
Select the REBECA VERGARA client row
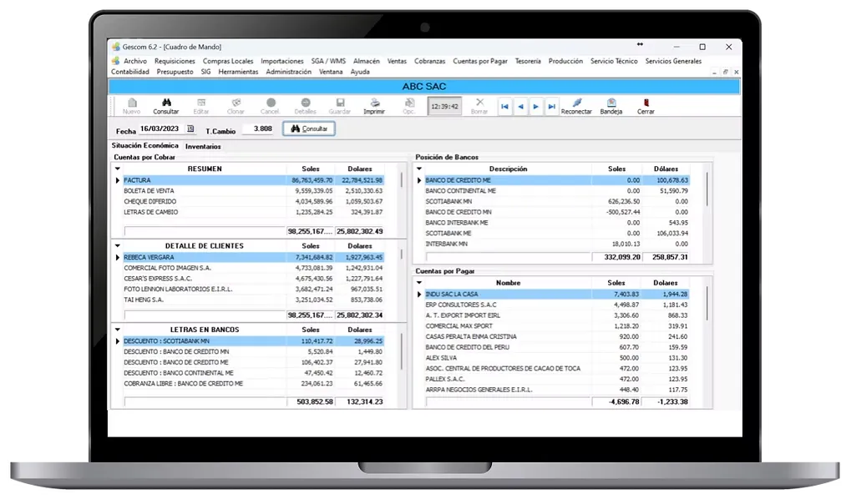point(253,258)
